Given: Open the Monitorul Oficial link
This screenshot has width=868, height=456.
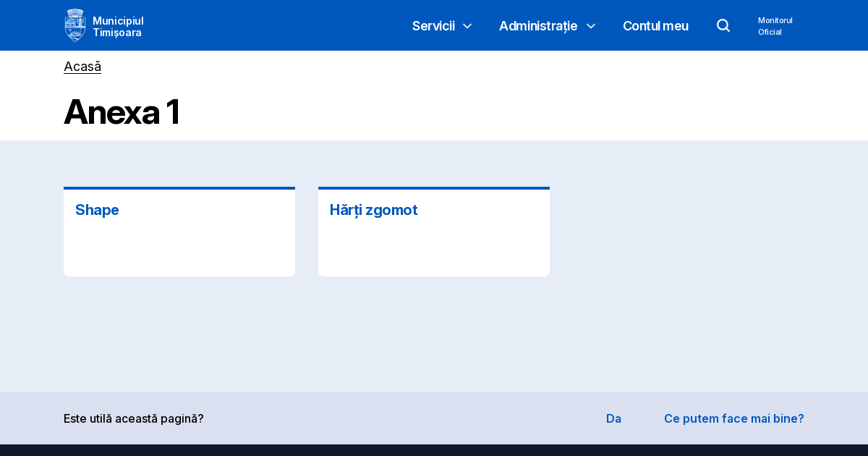Looking at the screenshot, I should pyautogui.click(x=775, y=26).
